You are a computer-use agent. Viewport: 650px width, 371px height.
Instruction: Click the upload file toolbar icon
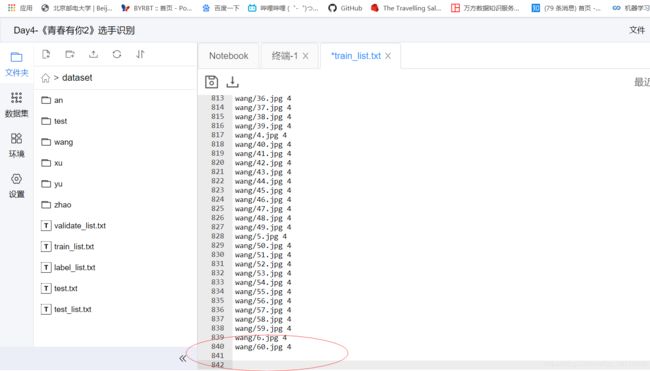tap(93, 54)
